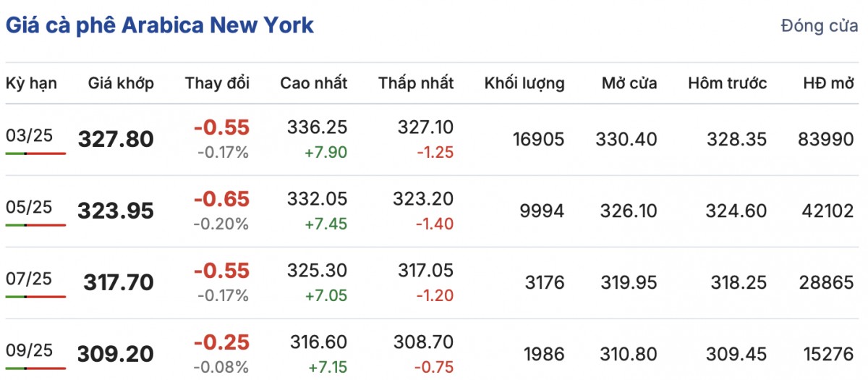Click the -0.65 change value for 05/25

[x=221, y=199]
